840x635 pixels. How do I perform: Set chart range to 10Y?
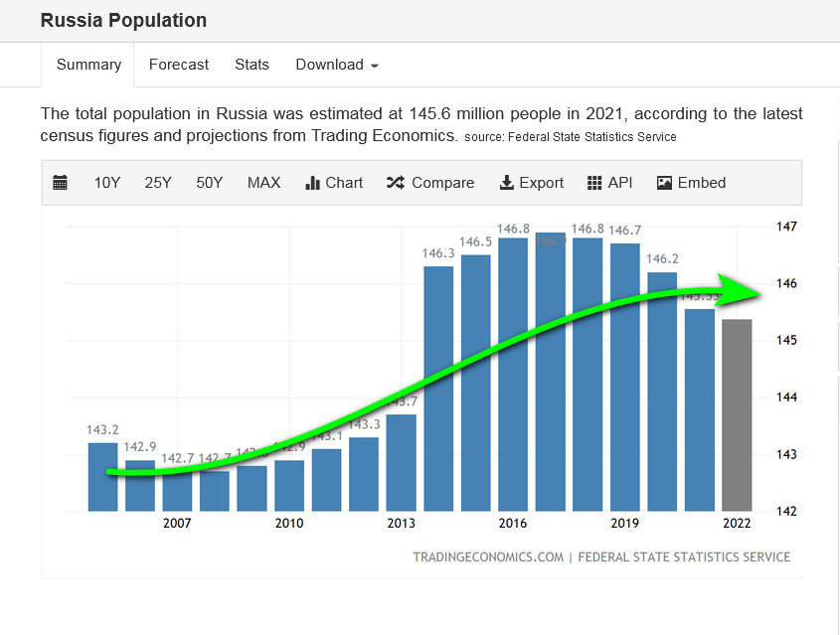107,183
